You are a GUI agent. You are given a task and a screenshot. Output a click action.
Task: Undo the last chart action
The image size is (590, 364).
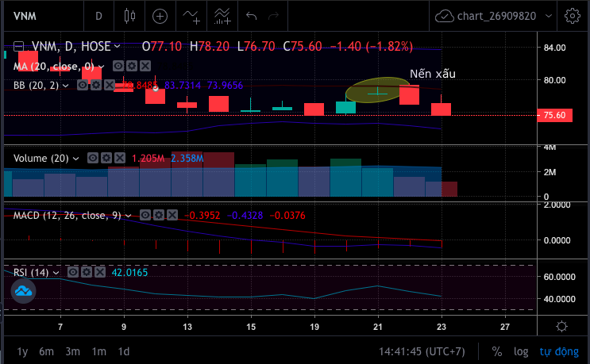click(x=252, y=16)
